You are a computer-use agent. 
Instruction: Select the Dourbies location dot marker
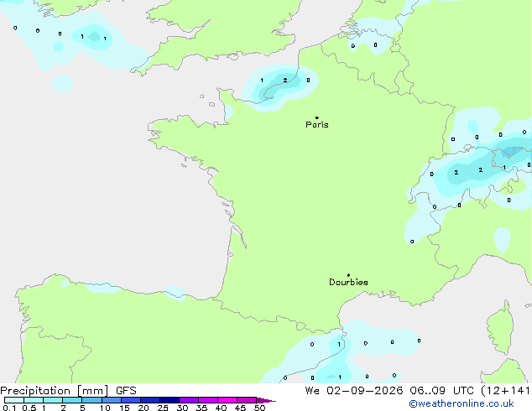click(348, 275)
